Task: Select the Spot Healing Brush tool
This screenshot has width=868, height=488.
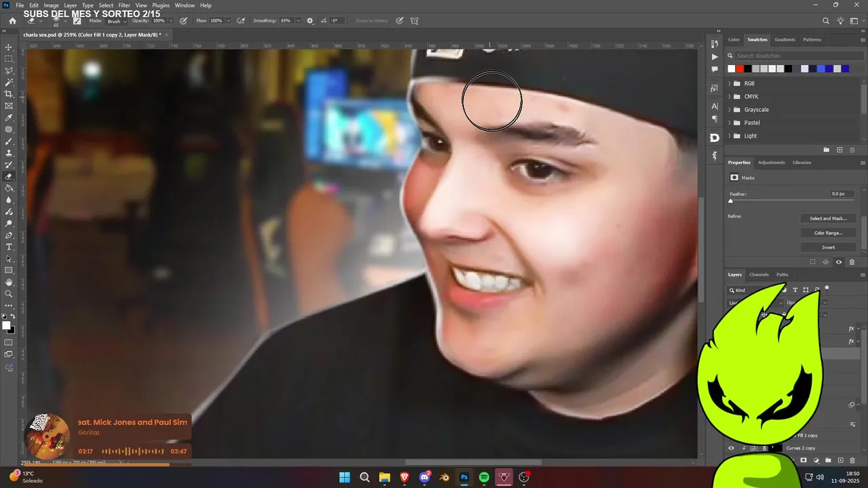Action: coord(9,129)
